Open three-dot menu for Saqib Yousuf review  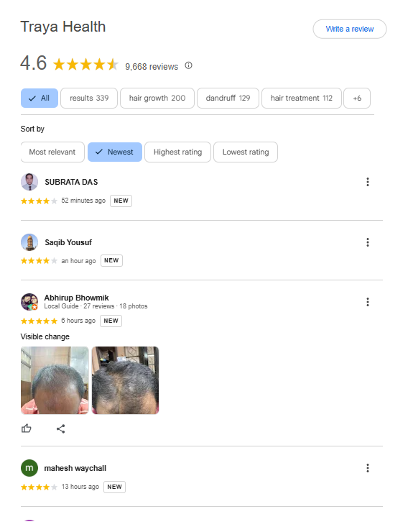pos(367,242)
